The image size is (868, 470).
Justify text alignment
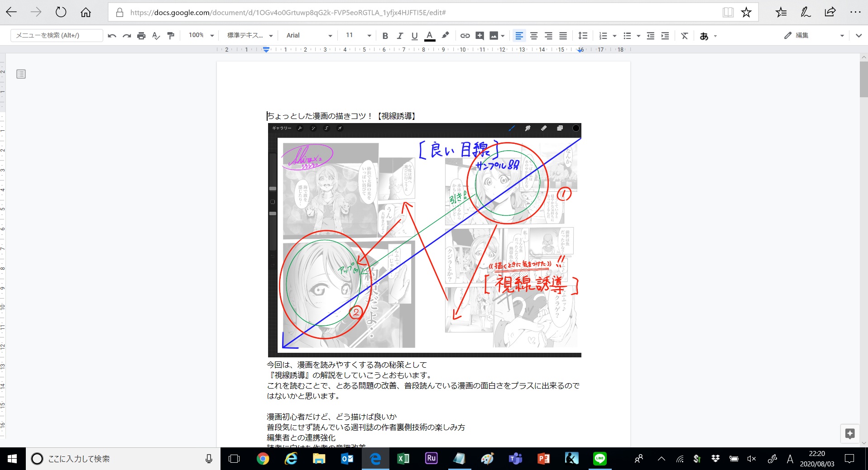pos(563,36)
